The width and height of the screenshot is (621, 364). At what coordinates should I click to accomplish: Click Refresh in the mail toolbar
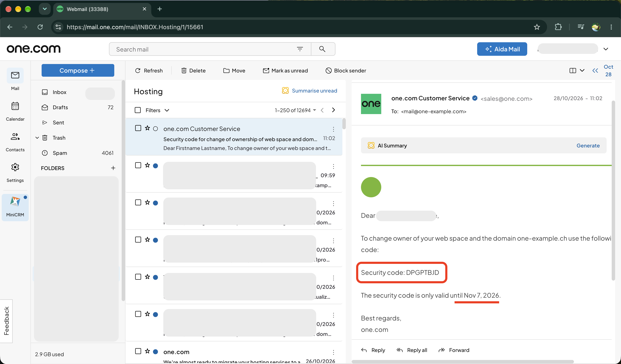(x=149, y=71)
